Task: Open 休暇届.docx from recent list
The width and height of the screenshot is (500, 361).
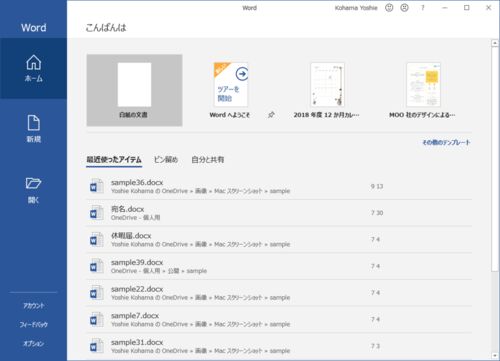Action: tap(279, 240)
